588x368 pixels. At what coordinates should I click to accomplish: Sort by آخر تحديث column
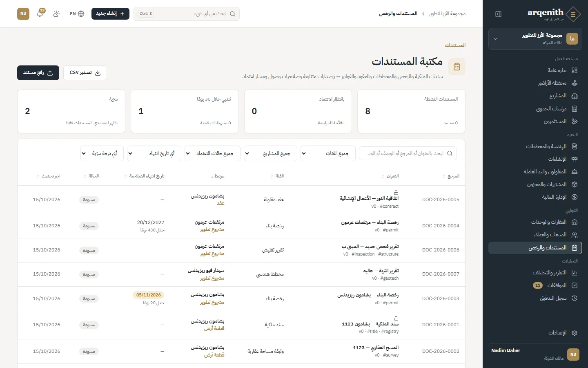pyautogui.click(x=48, y=176)
